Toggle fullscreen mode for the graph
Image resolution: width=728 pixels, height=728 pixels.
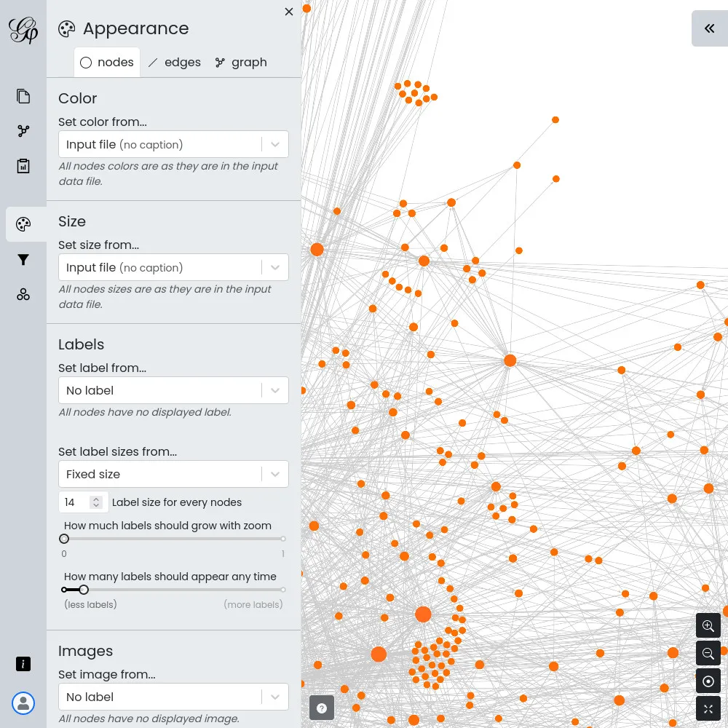(708, 708)
